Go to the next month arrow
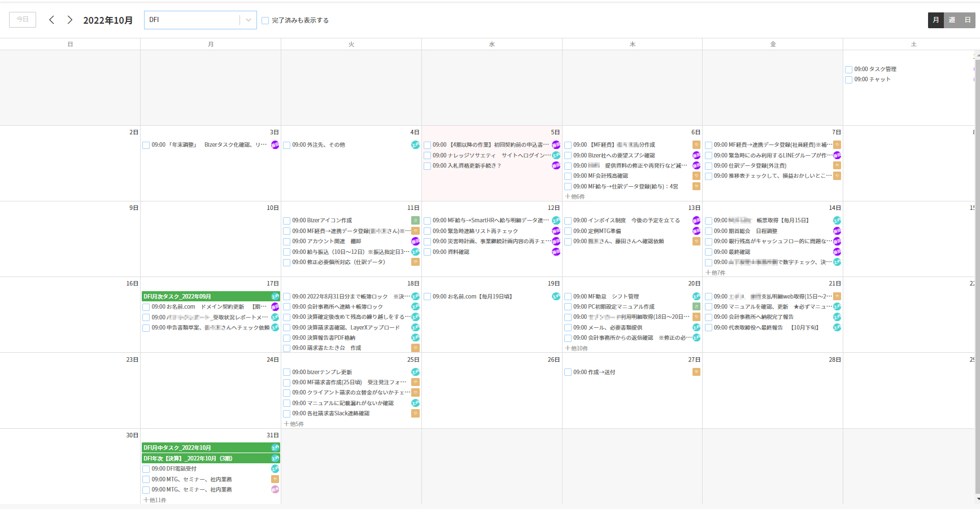This screenshot has height=509, width=980. tap(70, 20)
